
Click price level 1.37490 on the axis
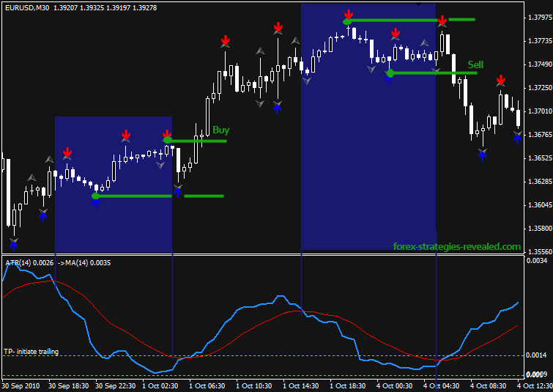tap(540, 64)
